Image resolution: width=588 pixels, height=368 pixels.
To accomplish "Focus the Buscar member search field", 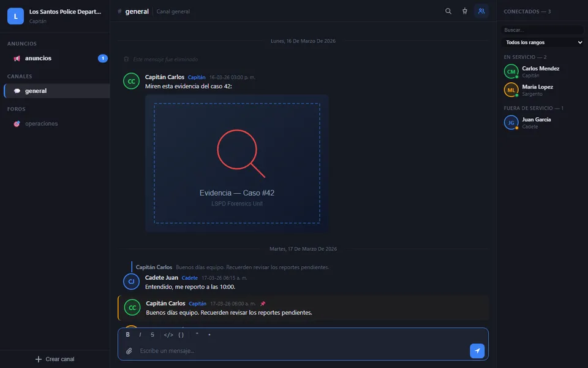I will click(x=543, y=30).
